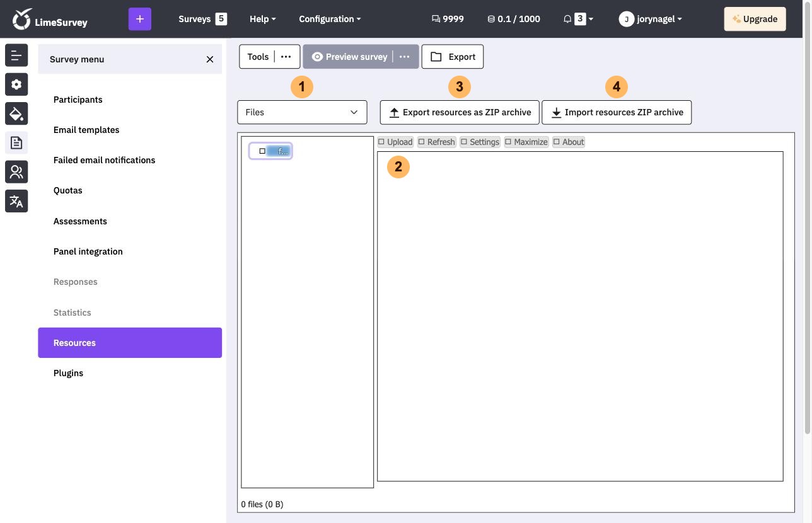
Task: Select the document survey menu sidebar icon
Action: click(x=16, y=143)
